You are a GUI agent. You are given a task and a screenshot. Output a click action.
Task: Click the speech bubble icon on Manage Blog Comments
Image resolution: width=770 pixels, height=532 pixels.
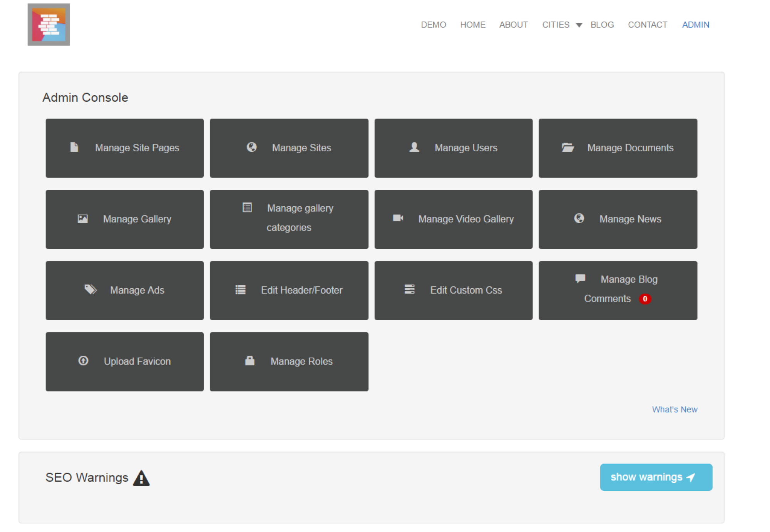click(x=580, y=278)
